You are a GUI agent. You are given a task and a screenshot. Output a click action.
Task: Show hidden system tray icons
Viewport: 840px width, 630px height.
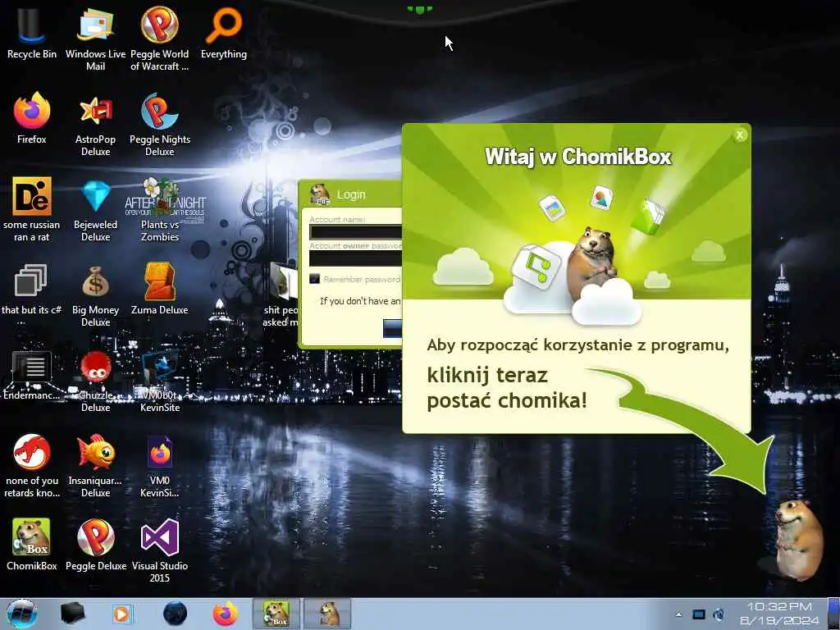click(x=678, y=614)
